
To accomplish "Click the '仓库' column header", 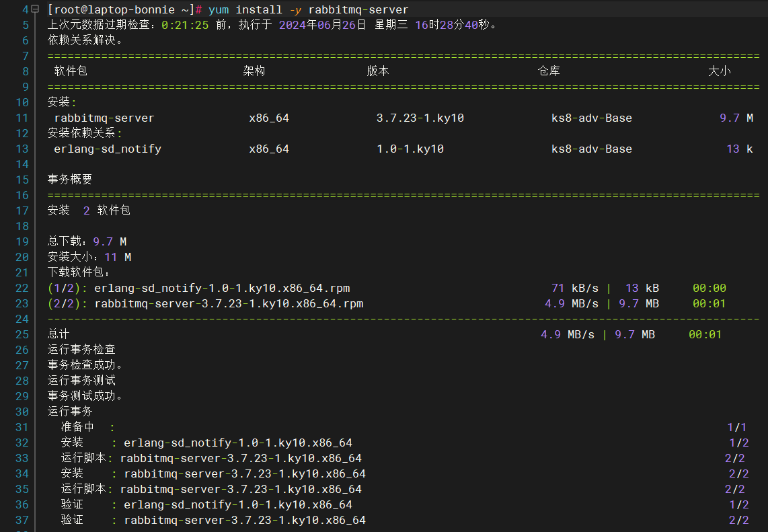I will 549,71.
